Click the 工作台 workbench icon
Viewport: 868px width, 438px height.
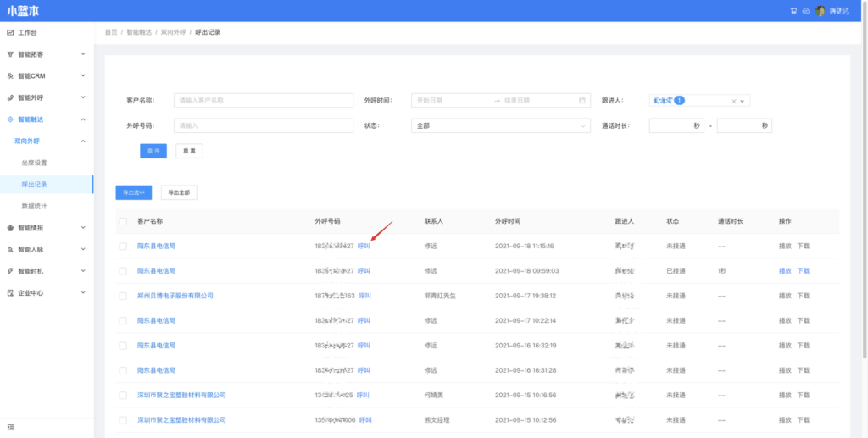coord(10,32)
